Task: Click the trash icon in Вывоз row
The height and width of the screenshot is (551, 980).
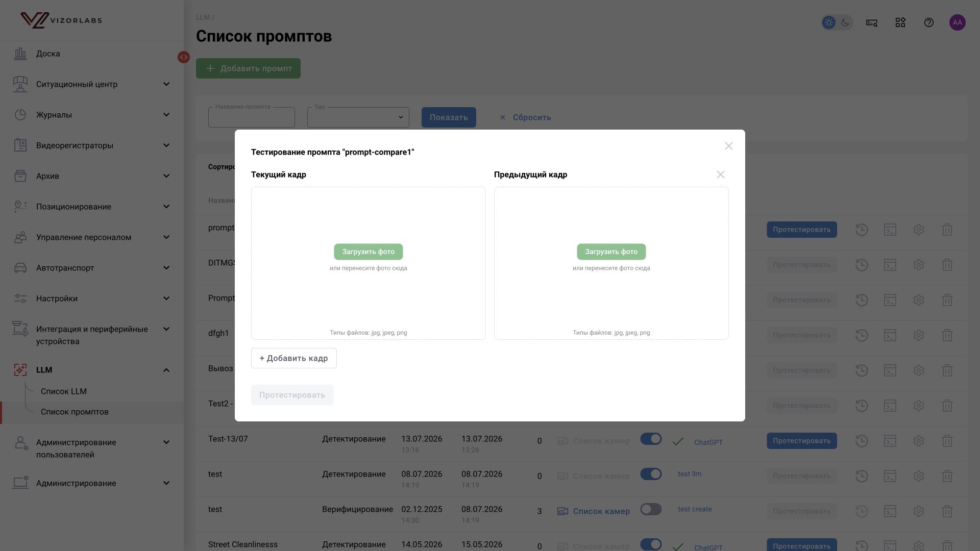Action: pos(947,370)
